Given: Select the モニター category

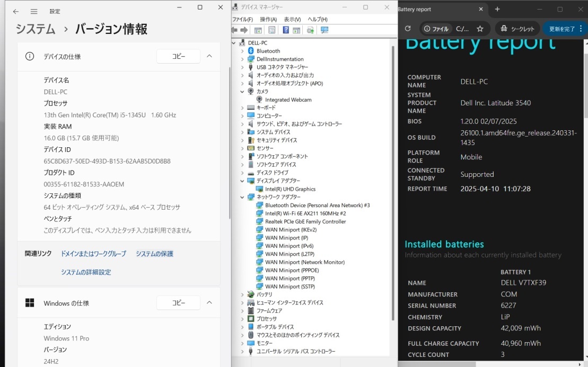Looking at the screenshot, I should coord(265,343).
